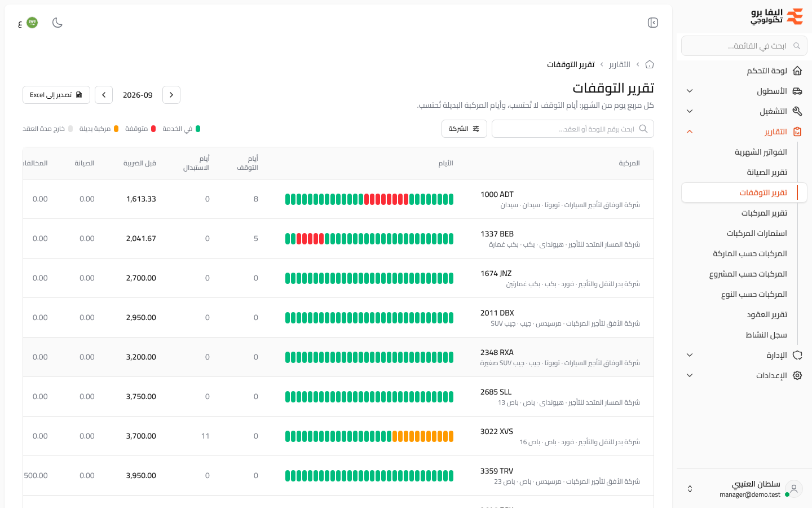Select تقرير التوقفات menu item

tap(744, 192)
